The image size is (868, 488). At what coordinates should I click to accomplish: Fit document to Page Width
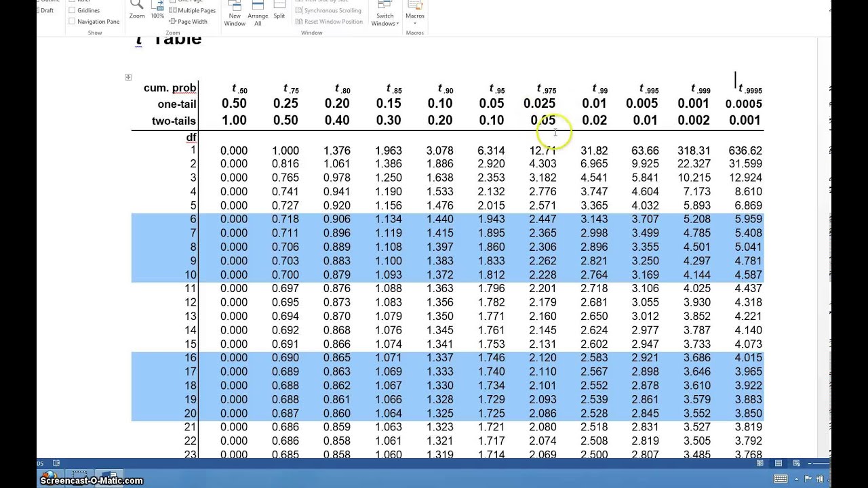[189, 22]
